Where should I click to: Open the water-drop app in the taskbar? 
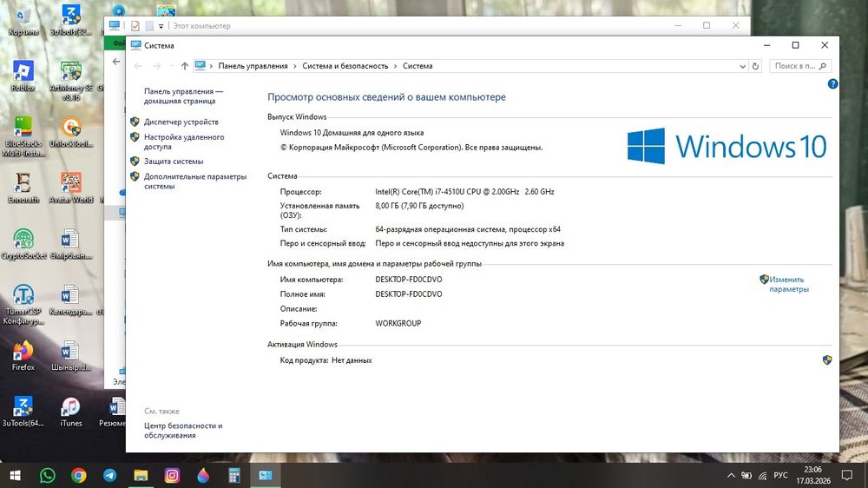pos(203,475)
